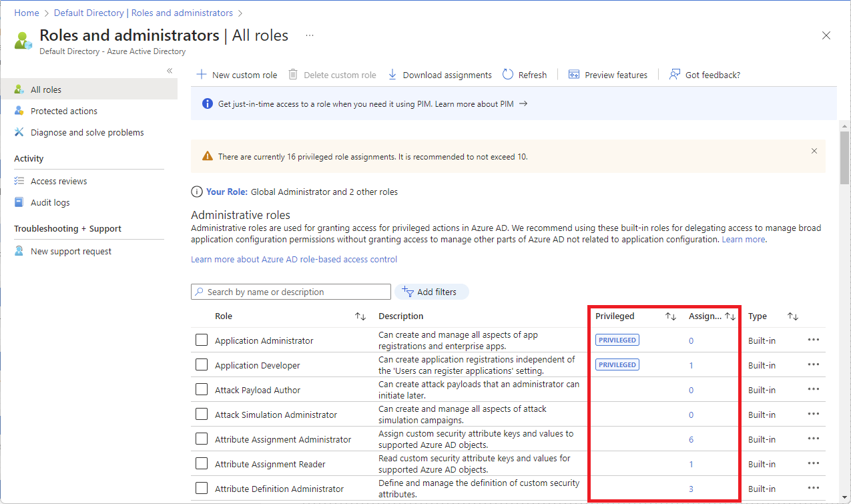Screen dimensions: 851x504
Task: Click the Got feedback icon
Action: [675, 75]
